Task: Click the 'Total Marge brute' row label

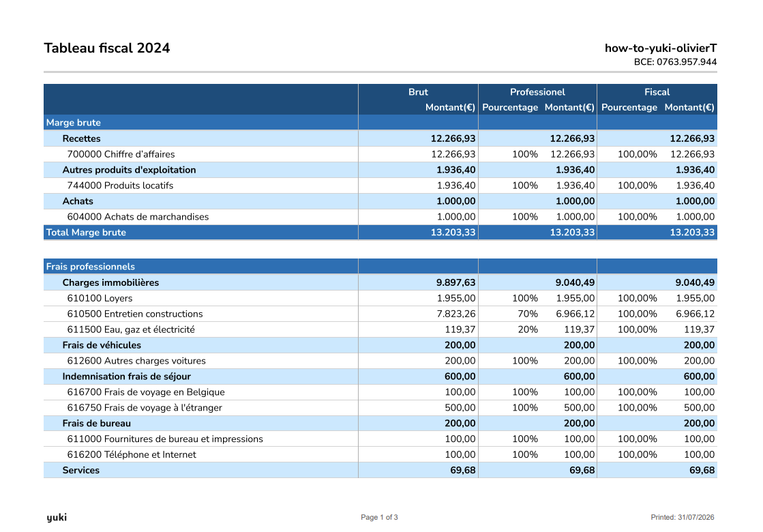Action: point(86,232)
